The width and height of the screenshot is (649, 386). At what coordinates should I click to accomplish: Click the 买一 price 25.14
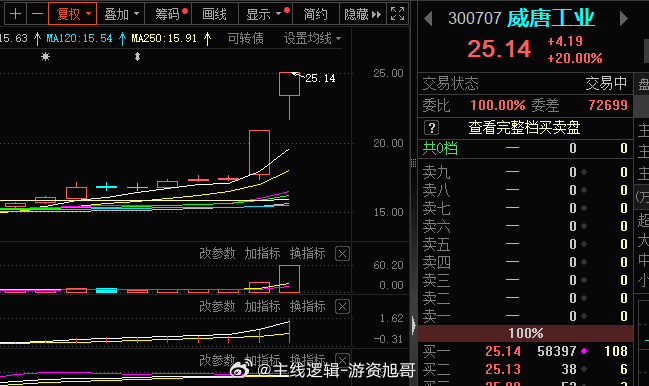[503, 351]
